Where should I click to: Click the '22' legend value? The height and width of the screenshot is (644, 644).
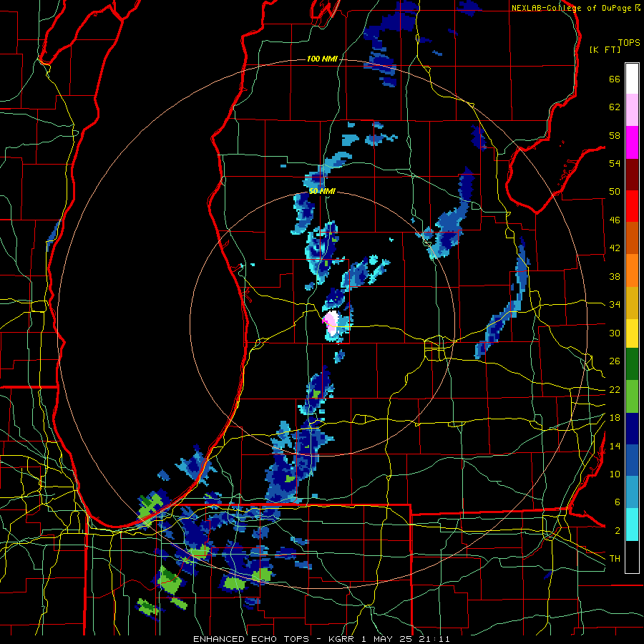pyautogui.click(x=615, y=389)
